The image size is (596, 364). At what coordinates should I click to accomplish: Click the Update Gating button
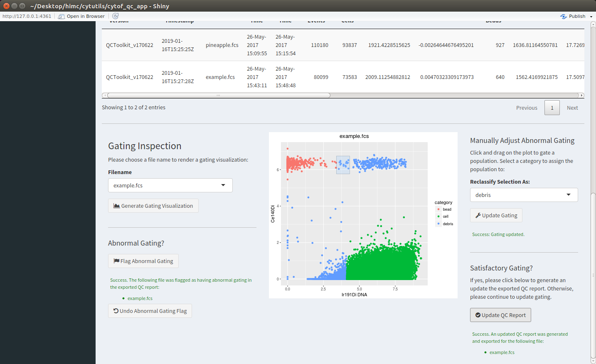(496, 215)
